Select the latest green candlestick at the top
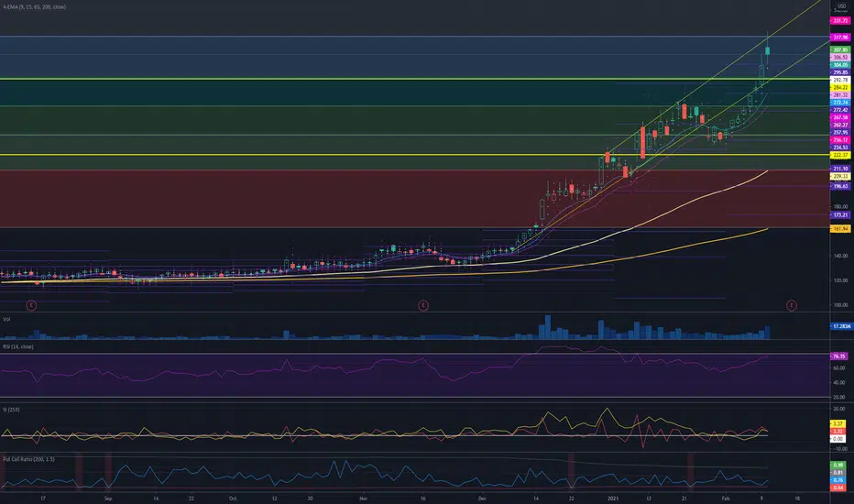Image resolution: width=854 pixels, height=504 pixels. 767,50
